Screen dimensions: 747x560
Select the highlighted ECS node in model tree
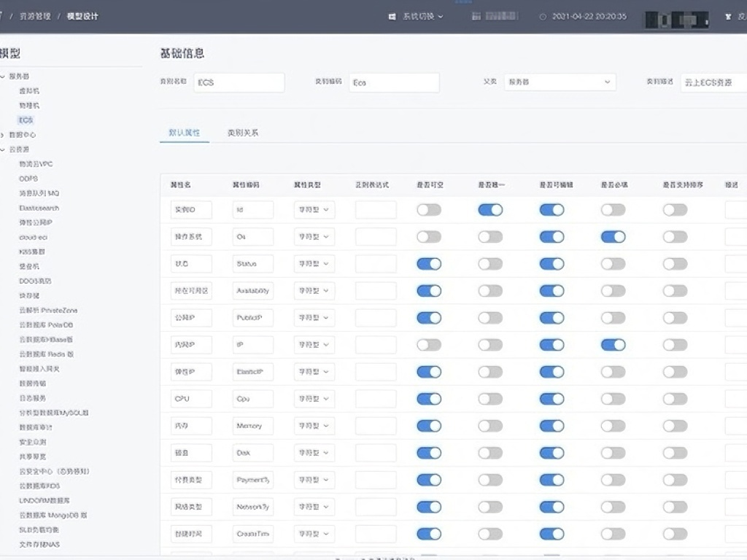pyautogui.click(x=26, y=120)
